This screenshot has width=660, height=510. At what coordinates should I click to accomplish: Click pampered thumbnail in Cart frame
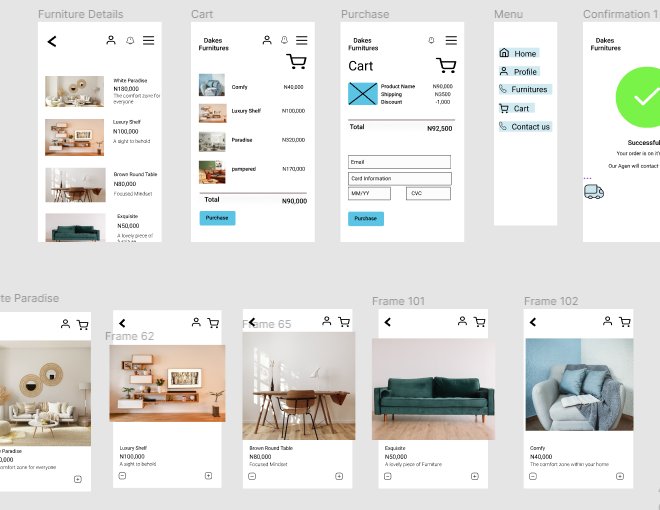(212, 172)
